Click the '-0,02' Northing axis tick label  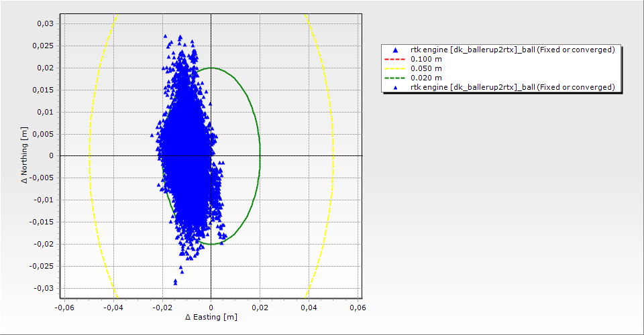pos(44,244)
